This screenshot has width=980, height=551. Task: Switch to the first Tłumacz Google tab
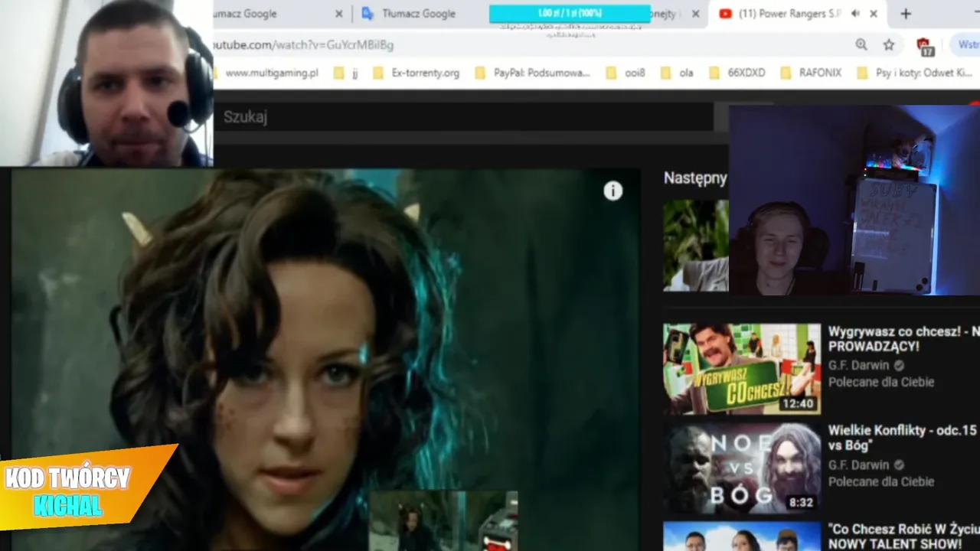(244, 14)
